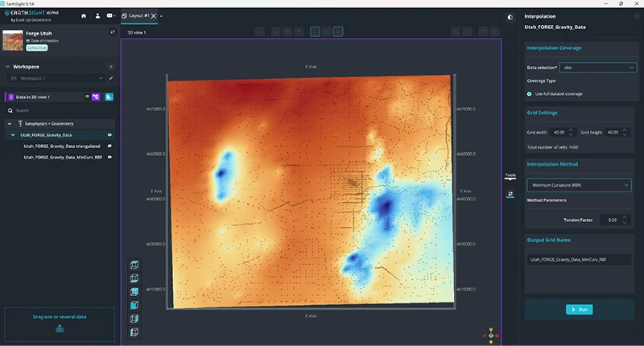Set the 3D view to top face
Viewport: 644px width, 346px height.
(134, 265)
